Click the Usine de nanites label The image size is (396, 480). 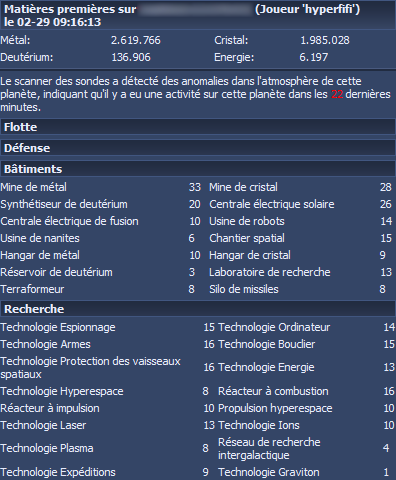tap(40, 238)
